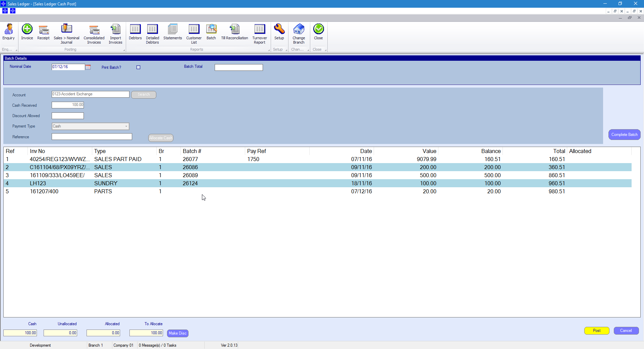Open Sales > Nominal Journal
Viewport: 644px width, 349px height.
[x=66, y=34]
